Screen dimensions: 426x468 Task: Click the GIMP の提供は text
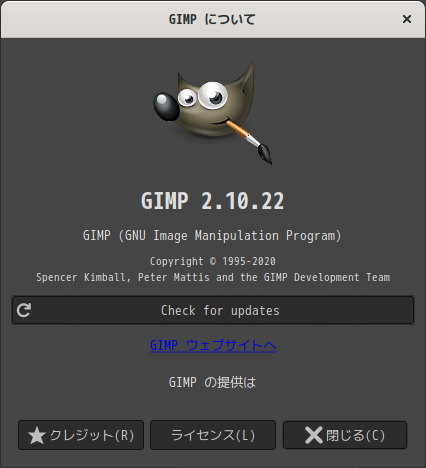tap(212, 382)
